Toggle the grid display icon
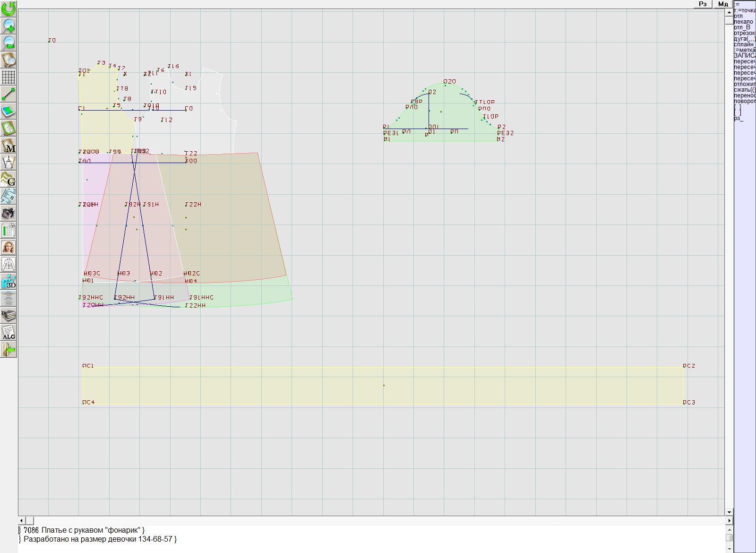The image size is (756, 553). click(x=9, y=77)
